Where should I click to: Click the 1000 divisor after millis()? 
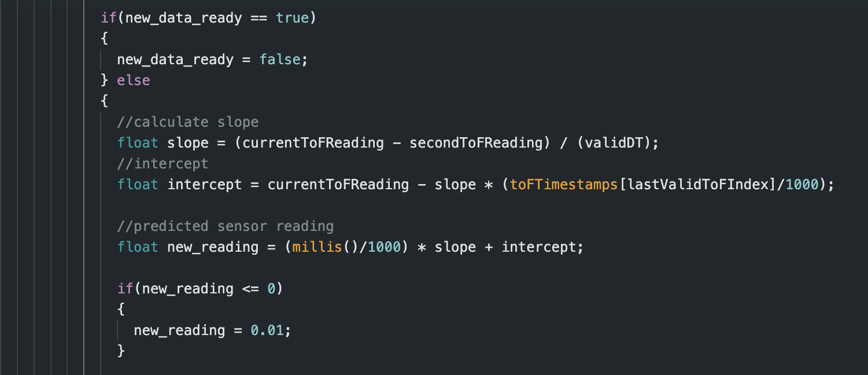384,247
